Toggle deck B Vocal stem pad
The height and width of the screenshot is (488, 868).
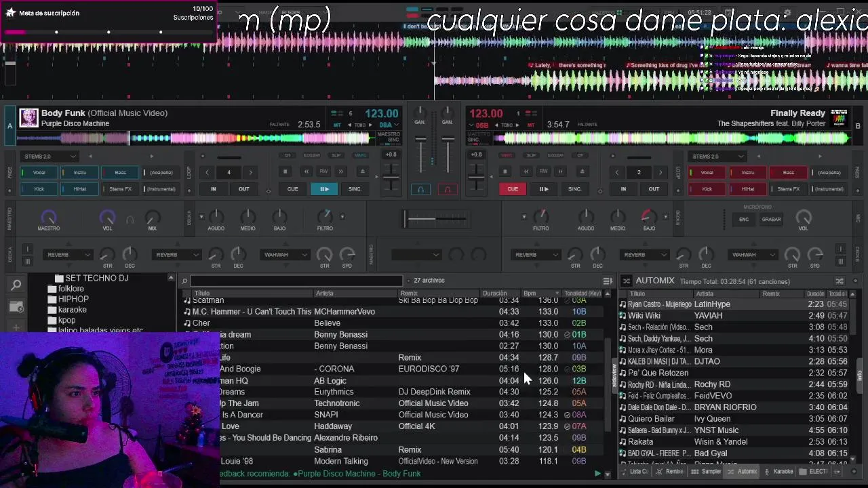[707, 172]
